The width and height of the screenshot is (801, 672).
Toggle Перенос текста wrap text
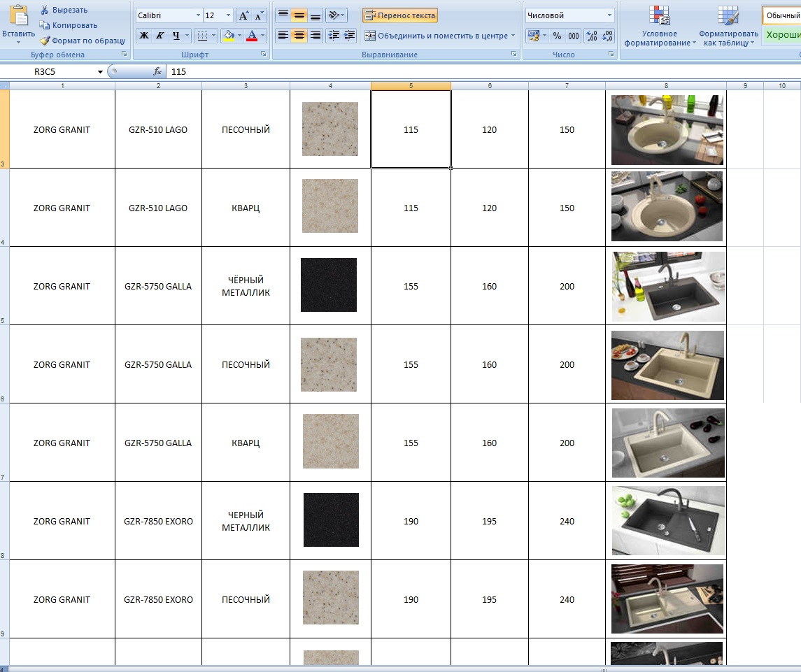400,15
